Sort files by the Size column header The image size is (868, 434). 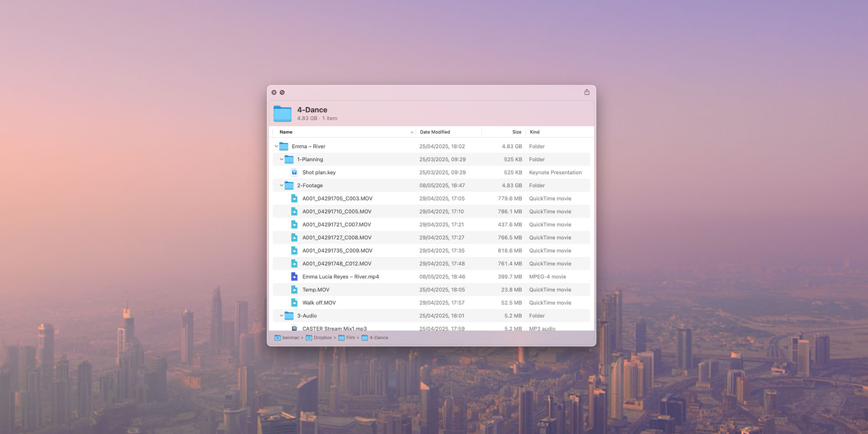tap(516, 132)
